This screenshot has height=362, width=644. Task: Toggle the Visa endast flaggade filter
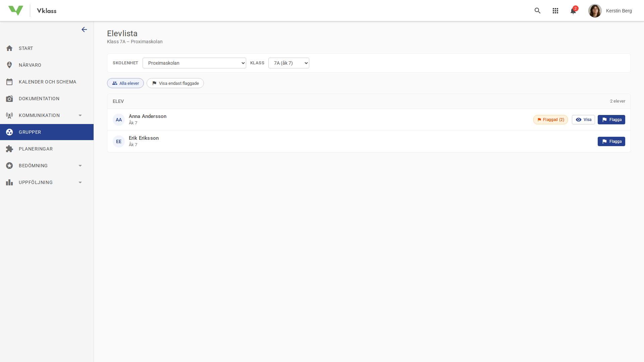pos(175,83)
